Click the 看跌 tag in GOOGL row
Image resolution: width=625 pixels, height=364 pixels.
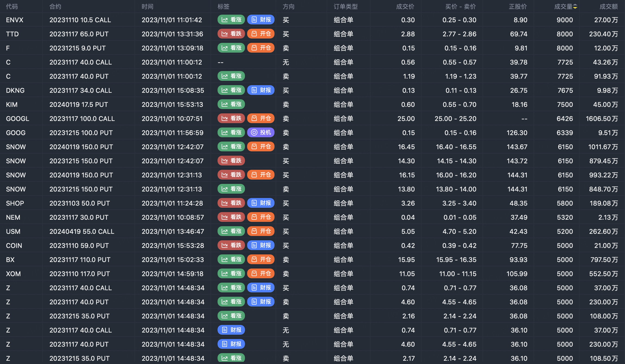tap(231, 118)
